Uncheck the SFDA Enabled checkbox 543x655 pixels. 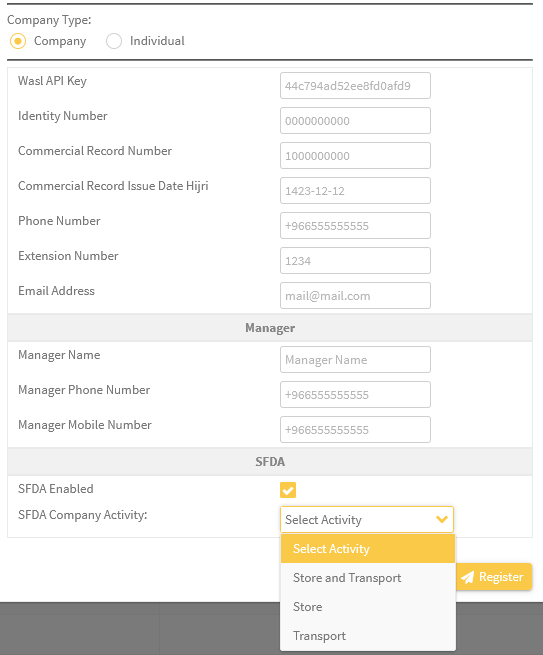click(x=288, y=490)
